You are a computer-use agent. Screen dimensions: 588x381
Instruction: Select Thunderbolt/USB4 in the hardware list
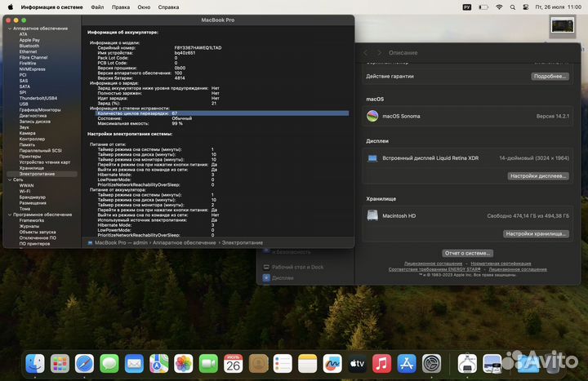[x=38, y=98]
